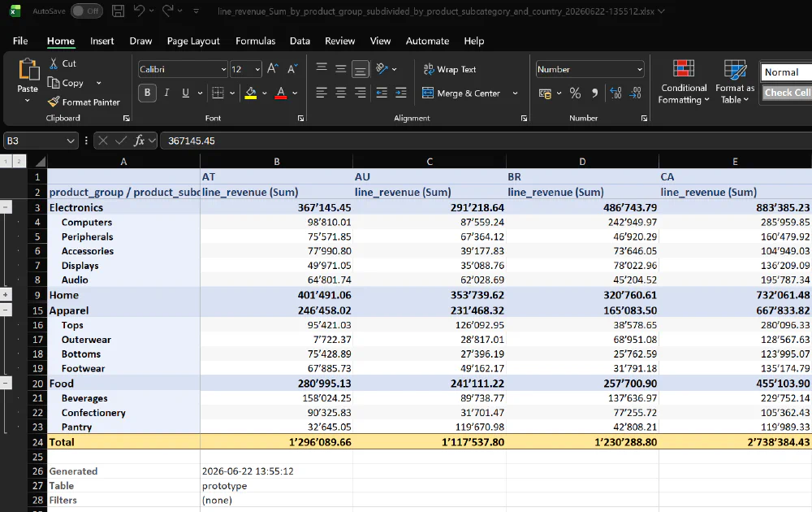Switch to the Formulas tab
Viewport: 812px width, 512px height.
point(255,41)
